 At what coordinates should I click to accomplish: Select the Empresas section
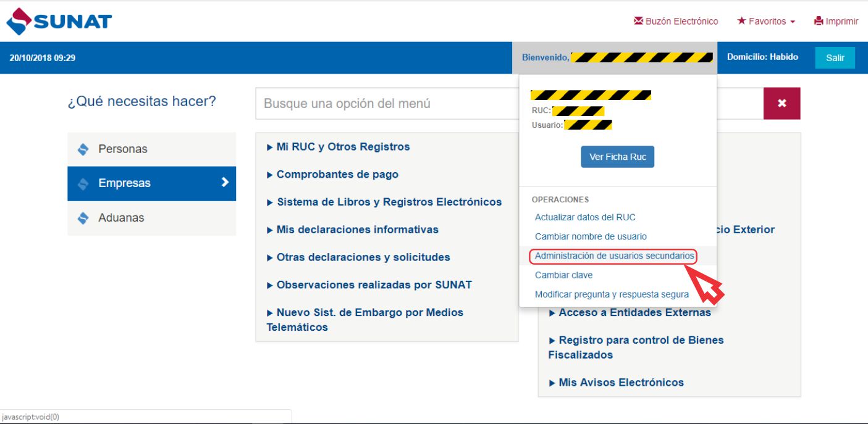[x=151, y=183]
